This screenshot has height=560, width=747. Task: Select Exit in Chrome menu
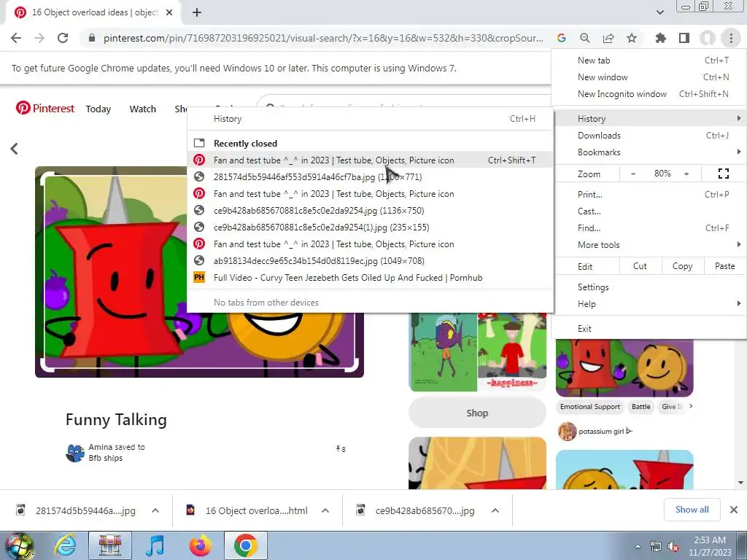[x=649, y=329]
